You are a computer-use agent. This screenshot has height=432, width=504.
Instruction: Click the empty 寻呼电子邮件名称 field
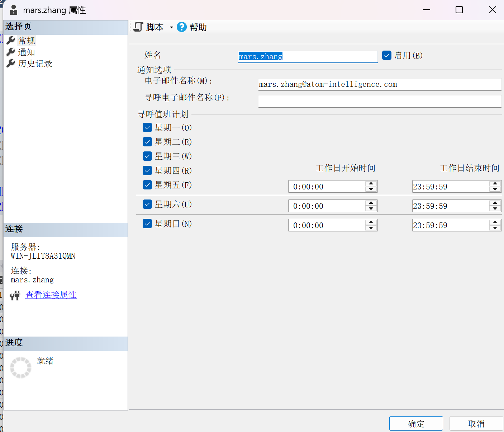tap(380, 101)
